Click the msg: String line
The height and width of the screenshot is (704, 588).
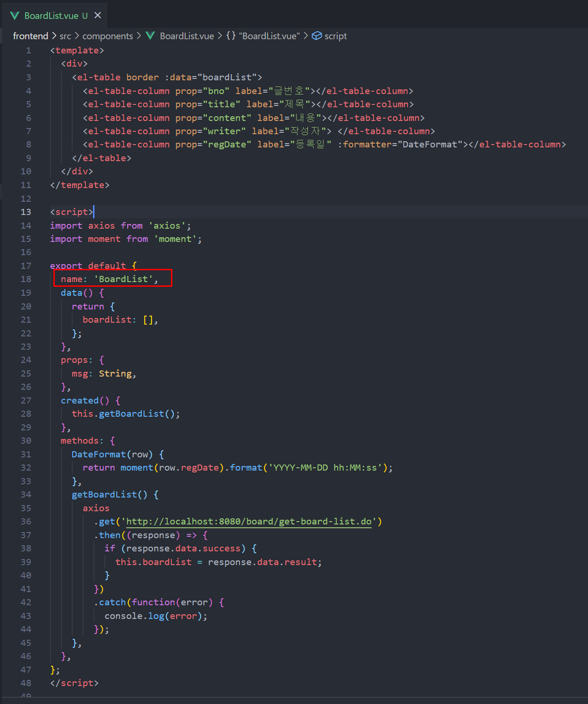(x=104, y=374)
